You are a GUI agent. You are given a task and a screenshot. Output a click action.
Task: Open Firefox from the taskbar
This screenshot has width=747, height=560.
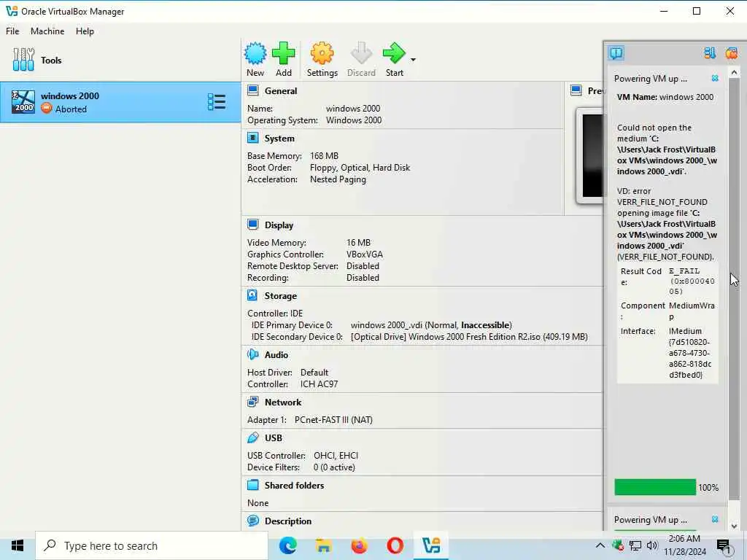[359, 545]
